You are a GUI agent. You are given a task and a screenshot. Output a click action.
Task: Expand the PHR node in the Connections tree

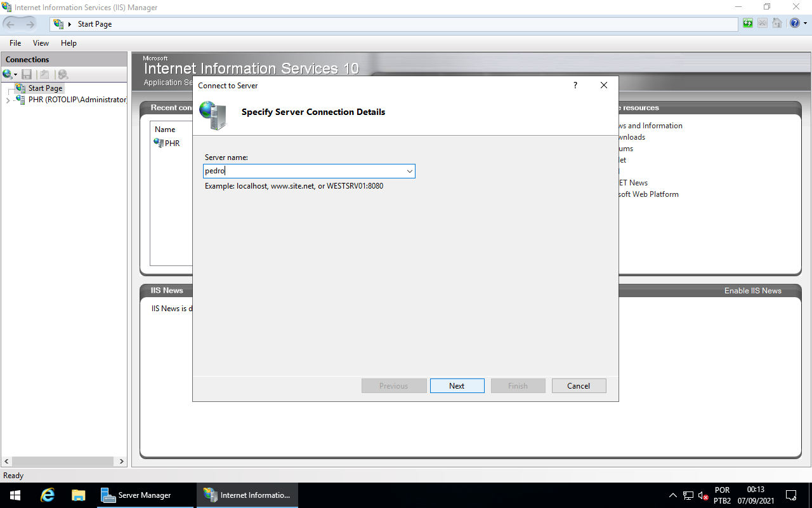(x=9, y=100)
